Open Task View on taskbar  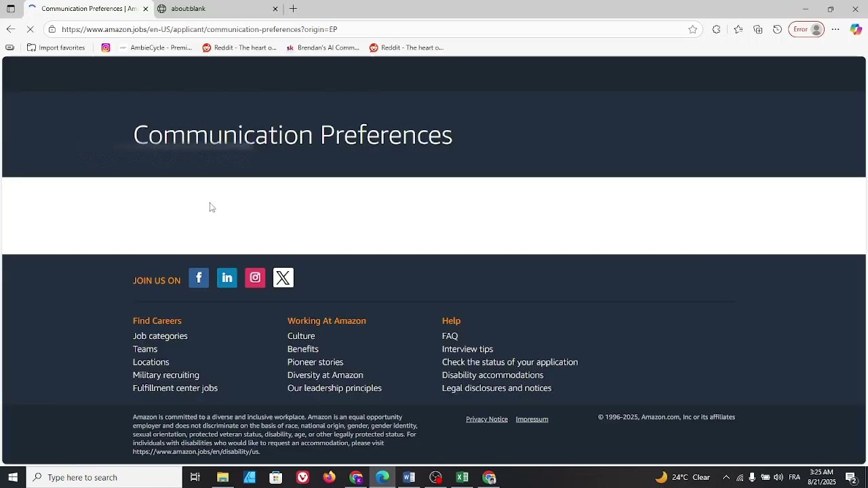click(195, 477)
